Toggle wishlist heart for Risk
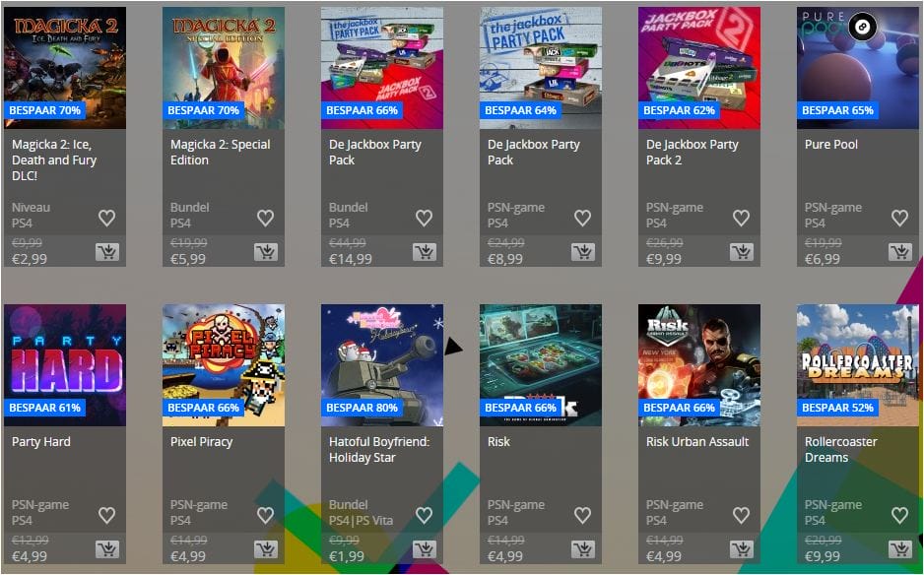Screen dimensions: 924x575 tap(582, 516)
